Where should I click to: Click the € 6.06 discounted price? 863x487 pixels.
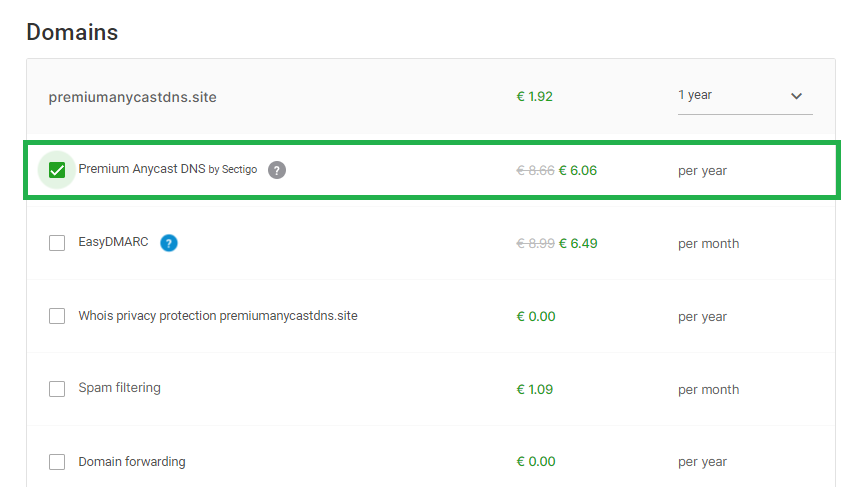578,171
